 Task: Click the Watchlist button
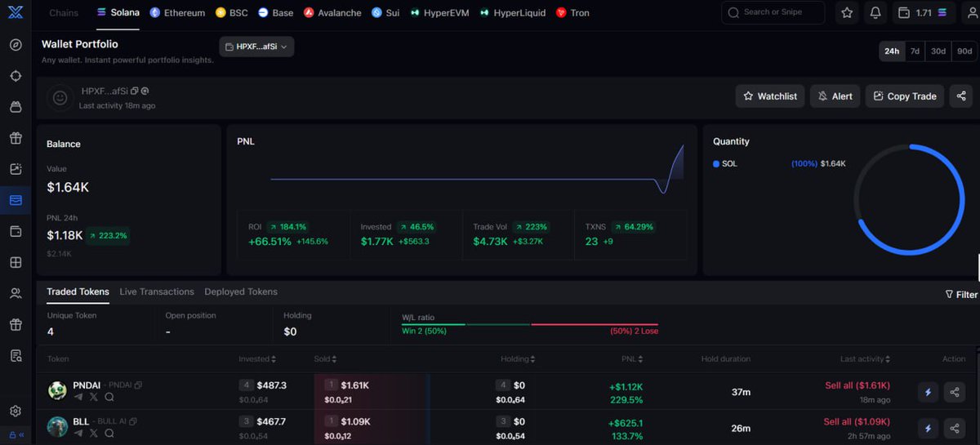(x=770, y=96)
